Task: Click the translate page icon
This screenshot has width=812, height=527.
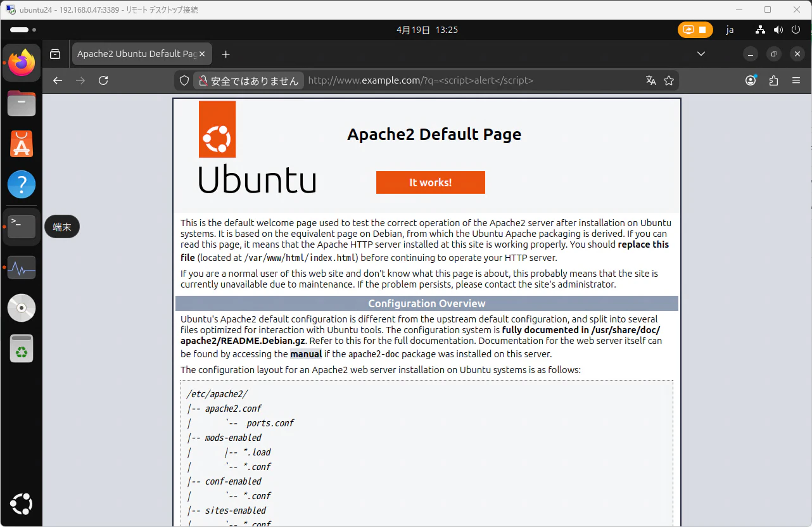Action: pos(650,80)
